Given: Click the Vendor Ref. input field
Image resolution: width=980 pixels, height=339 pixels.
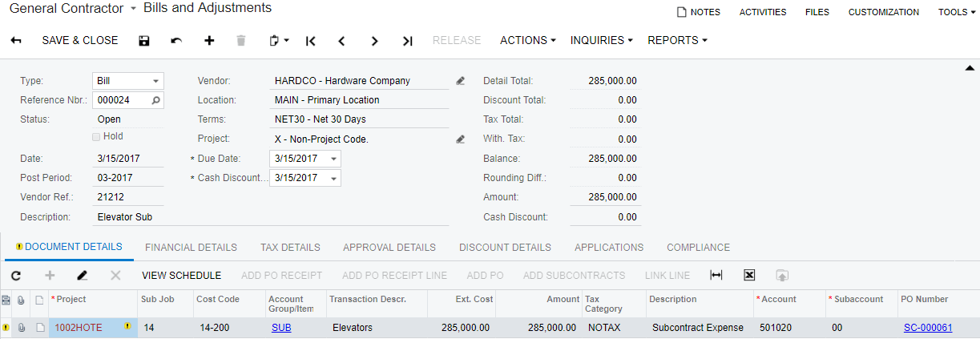Looking at the screenshot, I should (128, 197).
